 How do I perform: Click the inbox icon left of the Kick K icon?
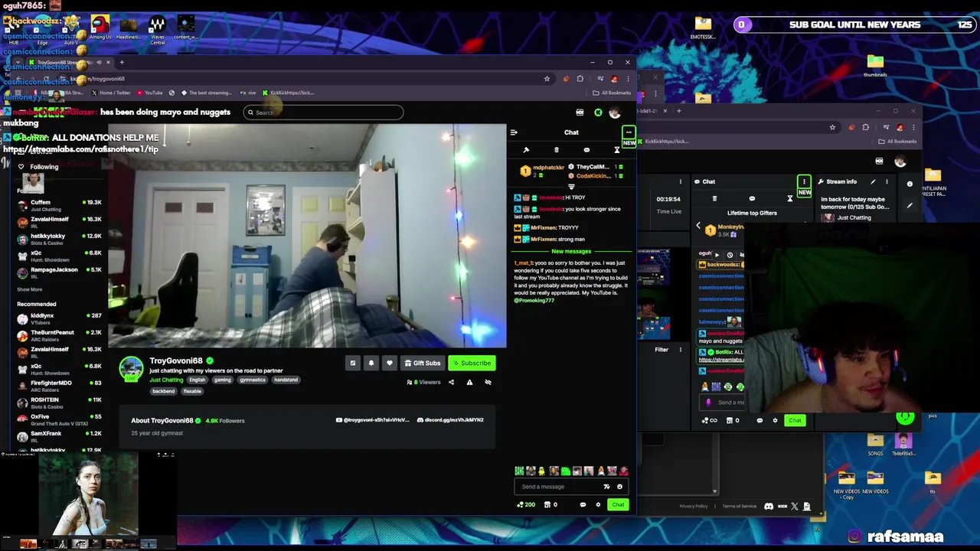tap(580, 112)
